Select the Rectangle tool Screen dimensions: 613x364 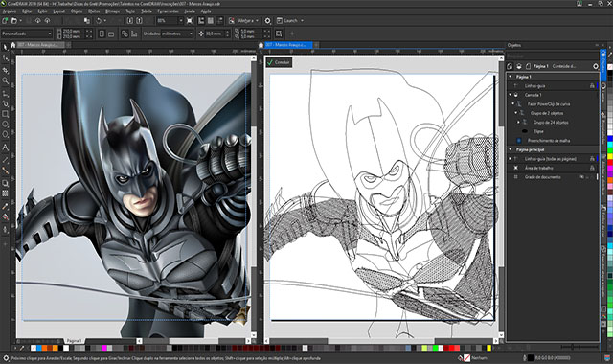[5, 114]
